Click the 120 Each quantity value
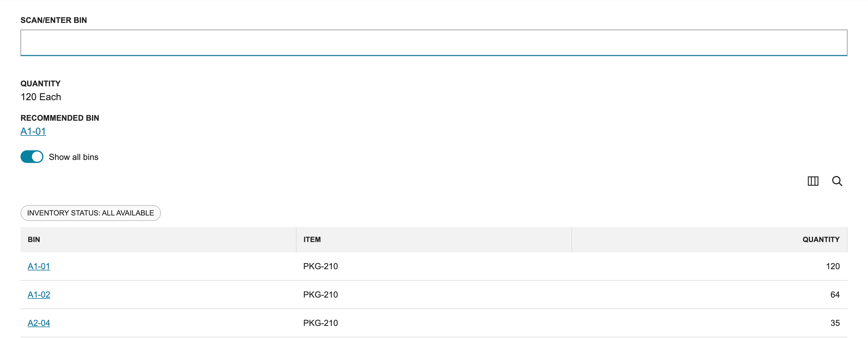The width and height of the screenshot is (868, 338). [41, 97]
